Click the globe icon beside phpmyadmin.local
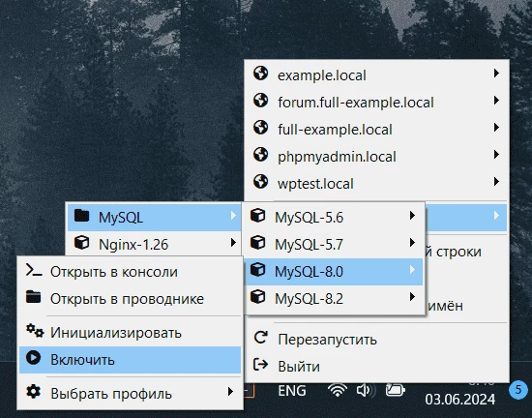The width and height of the screenshot is (532, 418). click(260, 155)
